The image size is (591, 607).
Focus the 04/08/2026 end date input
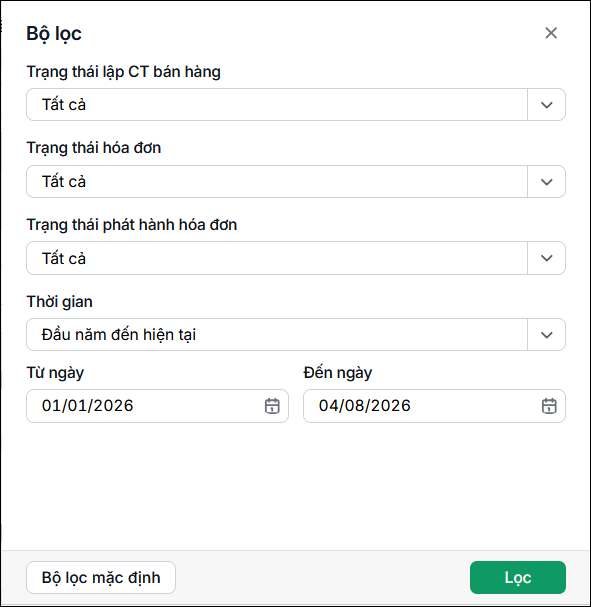(434, 406)
